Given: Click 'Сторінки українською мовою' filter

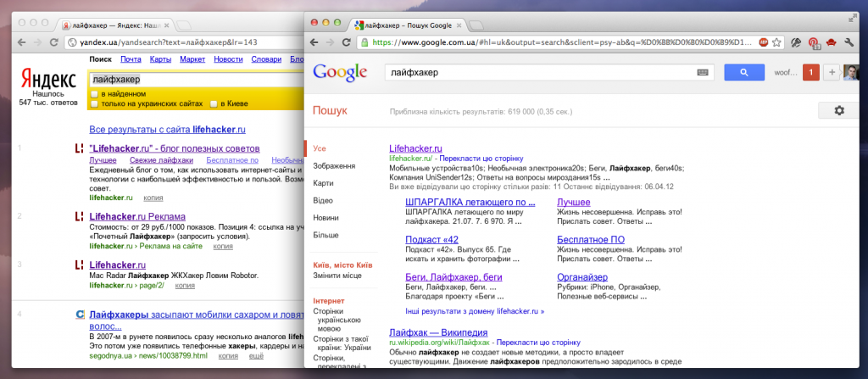Looking at the screenshot, I should pyautogui.click(x=337, y=320).
